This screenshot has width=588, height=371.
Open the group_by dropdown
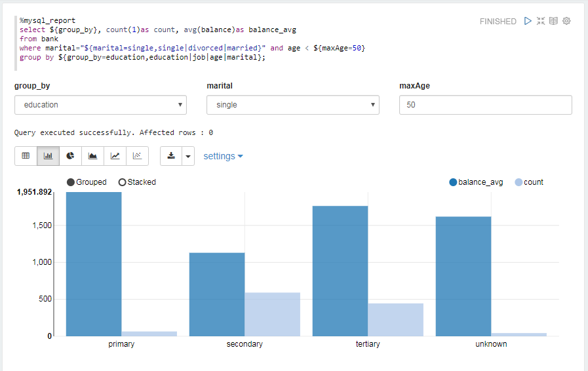coord(100,105)
